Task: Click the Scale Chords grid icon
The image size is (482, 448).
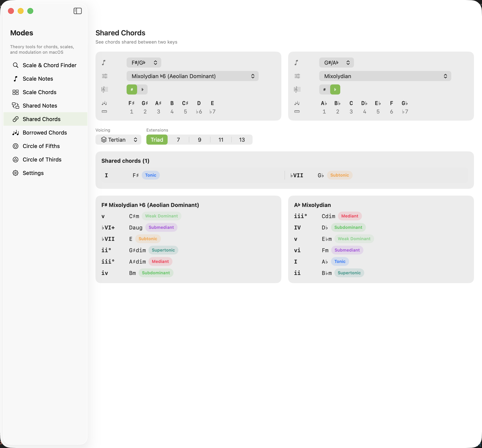Action: (x=16, y=92)
